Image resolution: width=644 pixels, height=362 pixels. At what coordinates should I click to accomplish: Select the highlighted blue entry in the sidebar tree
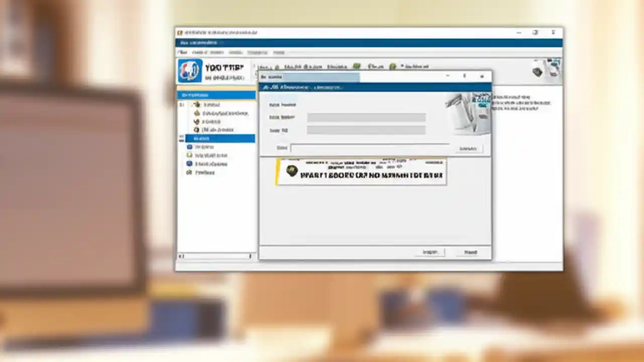click(216, 138)
